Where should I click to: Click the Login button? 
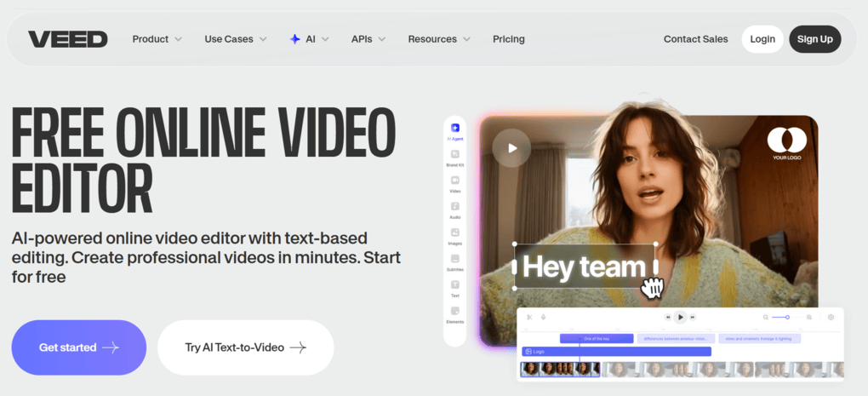click(x=762, y=39)
